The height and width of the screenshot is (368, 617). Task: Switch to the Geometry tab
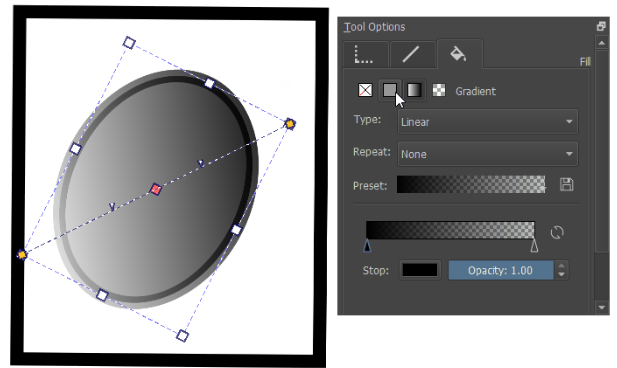coord(366,54)
